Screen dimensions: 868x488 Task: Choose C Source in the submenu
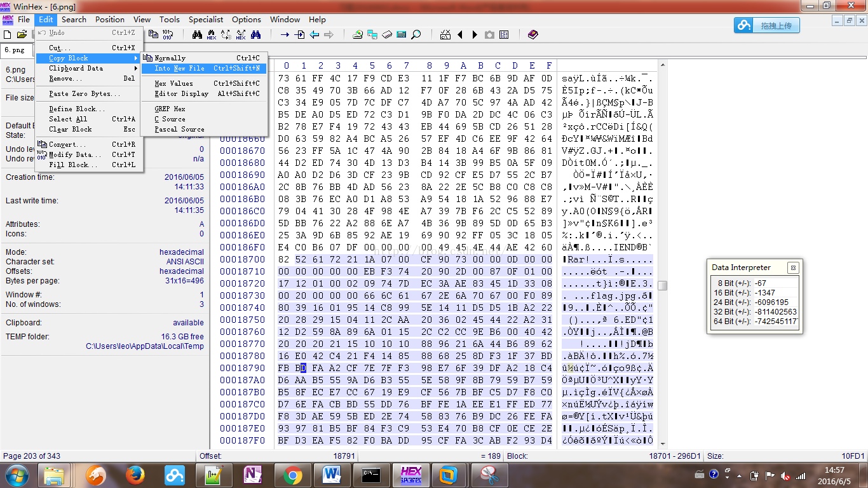click(205, 119)
